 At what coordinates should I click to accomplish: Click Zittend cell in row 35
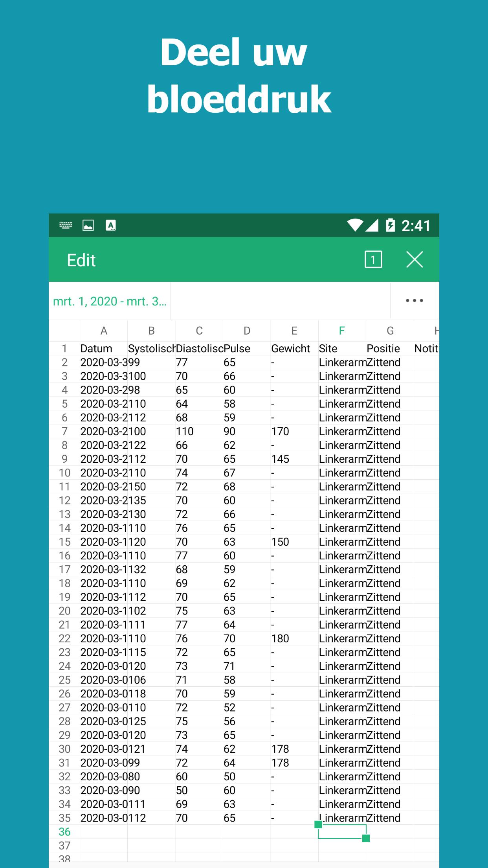coord(390,818)
